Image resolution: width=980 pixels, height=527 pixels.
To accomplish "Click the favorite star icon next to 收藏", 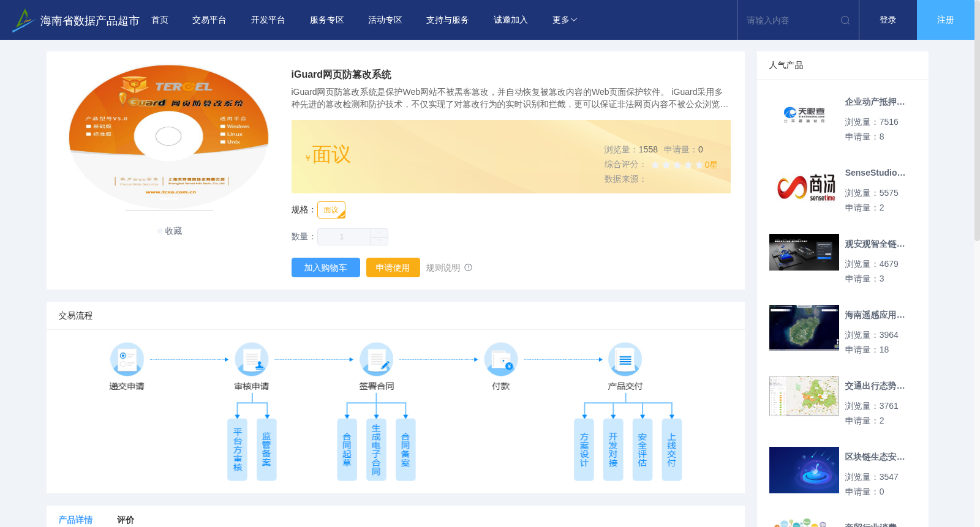I will [160, 231].
